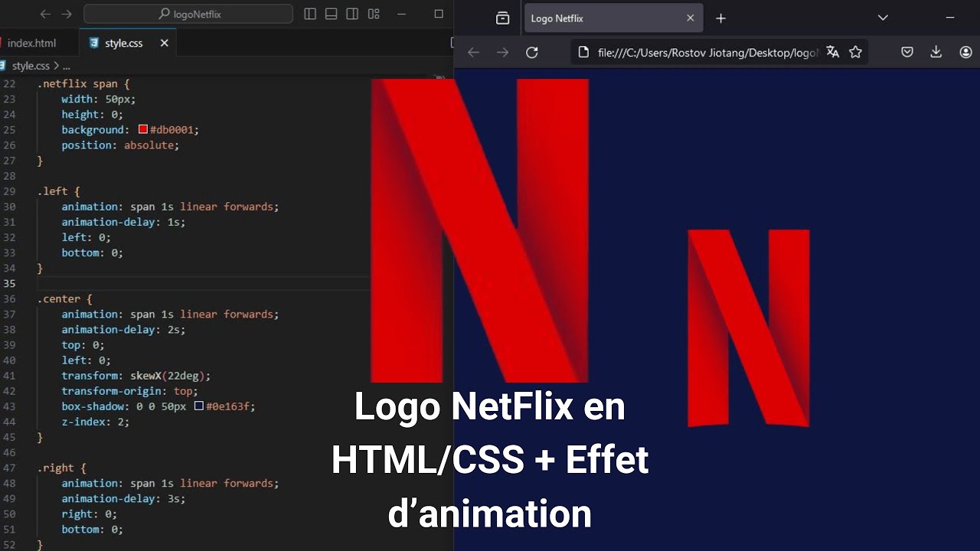Click animation-delay: 2s on line 38
The height and width of the screenshot is (551, 980).
123,329
